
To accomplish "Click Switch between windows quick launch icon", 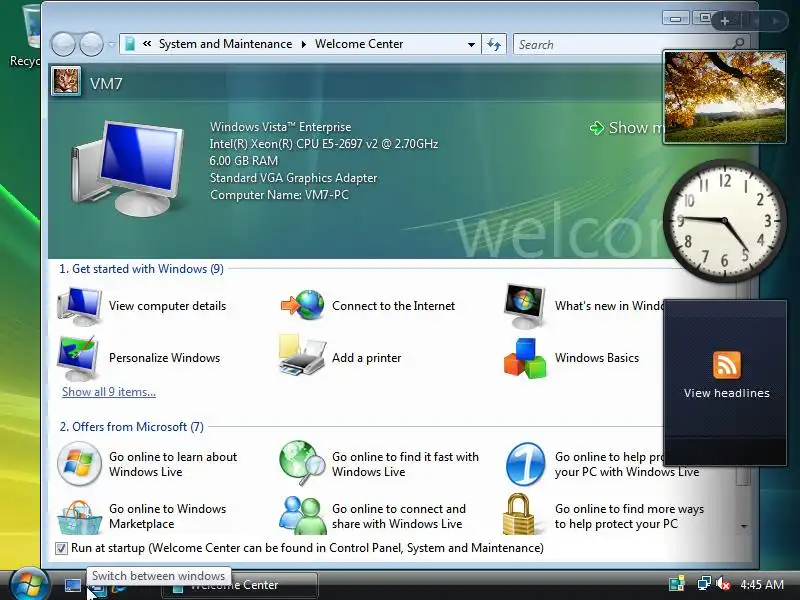I will [99, 589].
